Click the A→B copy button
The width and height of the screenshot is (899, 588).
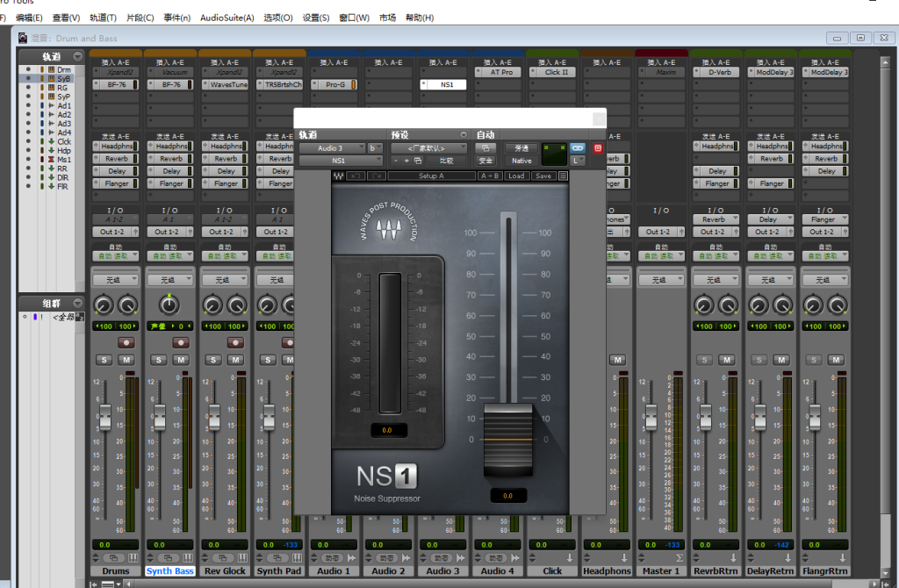pos(490,176)
